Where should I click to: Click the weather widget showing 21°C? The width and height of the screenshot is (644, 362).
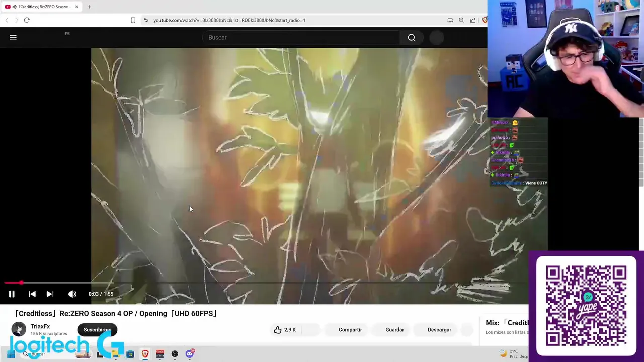pos(513,354)
